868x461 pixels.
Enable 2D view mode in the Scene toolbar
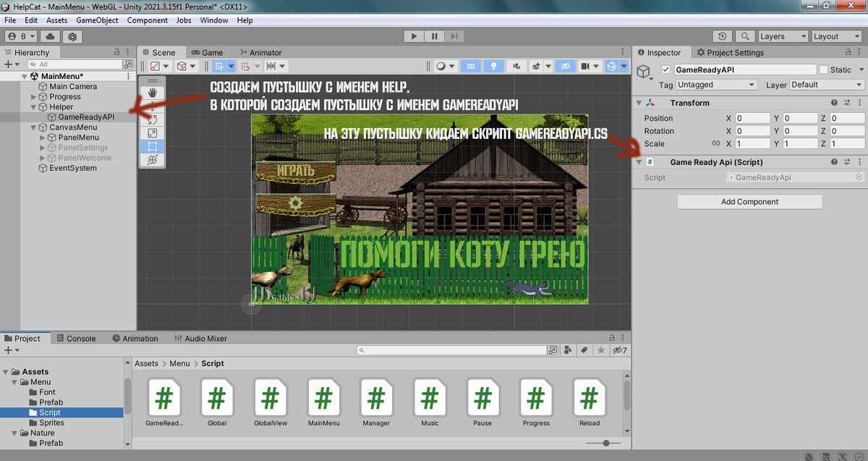point(471,65)
